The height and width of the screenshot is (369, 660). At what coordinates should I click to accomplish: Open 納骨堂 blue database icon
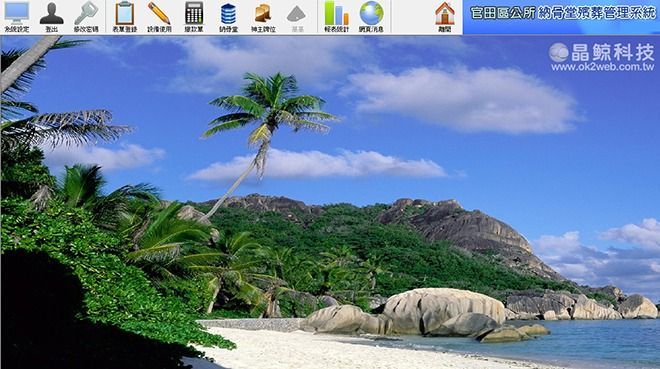[229, 17]
